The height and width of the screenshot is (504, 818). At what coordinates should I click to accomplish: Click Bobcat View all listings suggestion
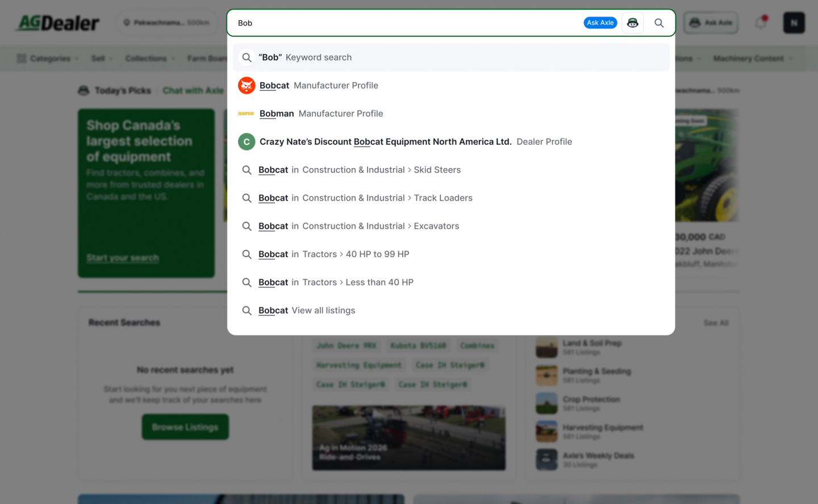(451, 310)
